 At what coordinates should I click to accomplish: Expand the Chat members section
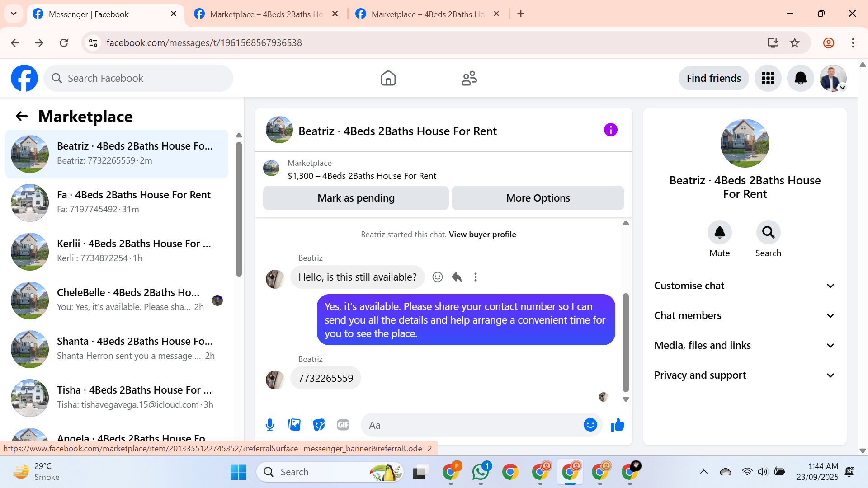pyautogui.click(x=745, y=315)
